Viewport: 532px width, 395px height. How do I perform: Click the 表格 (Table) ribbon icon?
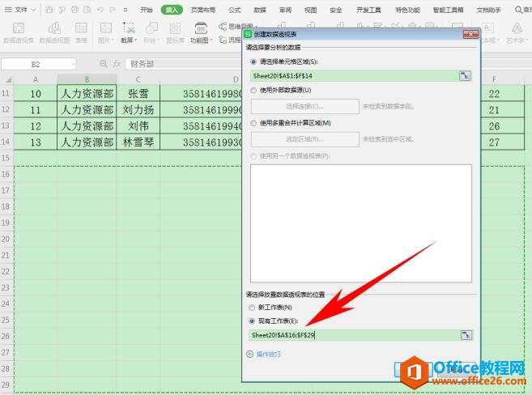point(82,34)
